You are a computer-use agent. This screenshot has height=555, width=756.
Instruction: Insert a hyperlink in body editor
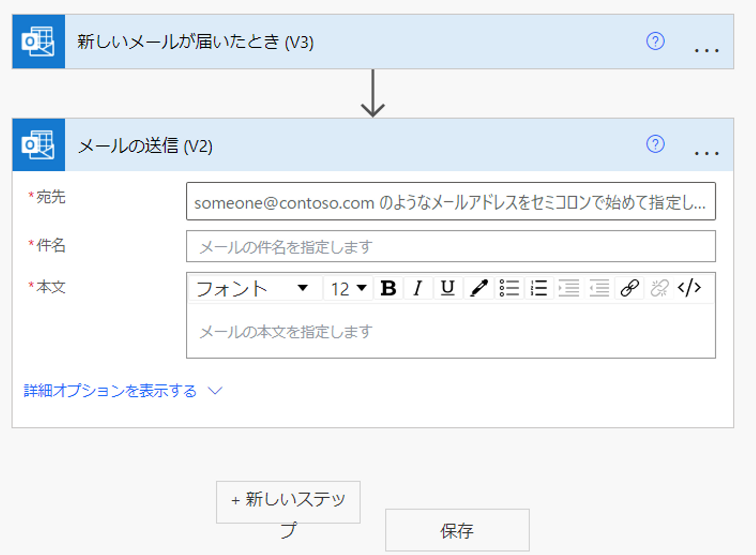[629, 288]
